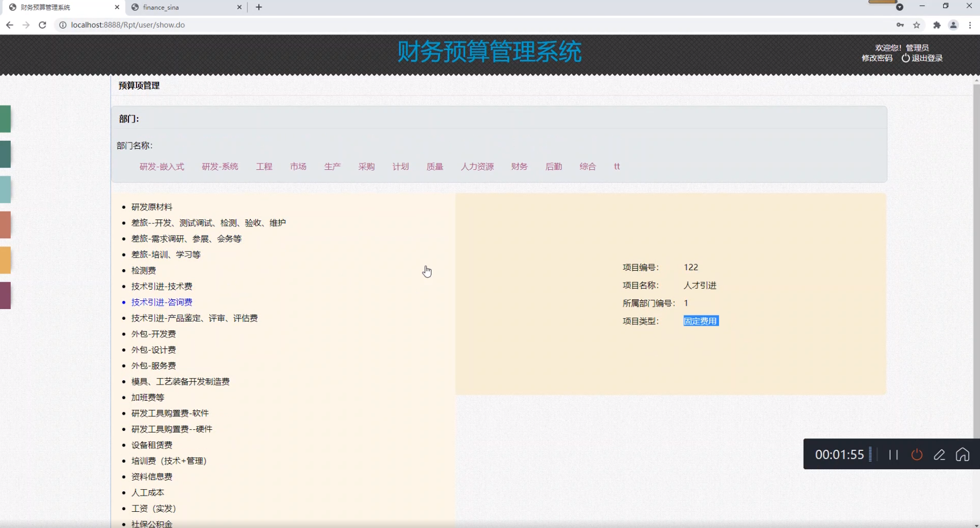The height and width of the screenshot is (528, 980).
Task: Open budget item 培训费（技术+管理）
Action: (x=169, y=461)
